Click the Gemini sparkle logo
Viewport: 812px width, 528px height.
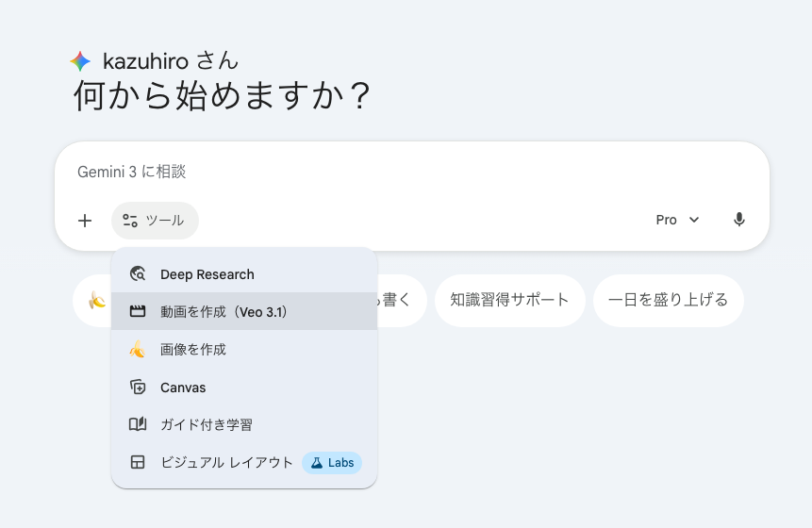click(80, 61)
